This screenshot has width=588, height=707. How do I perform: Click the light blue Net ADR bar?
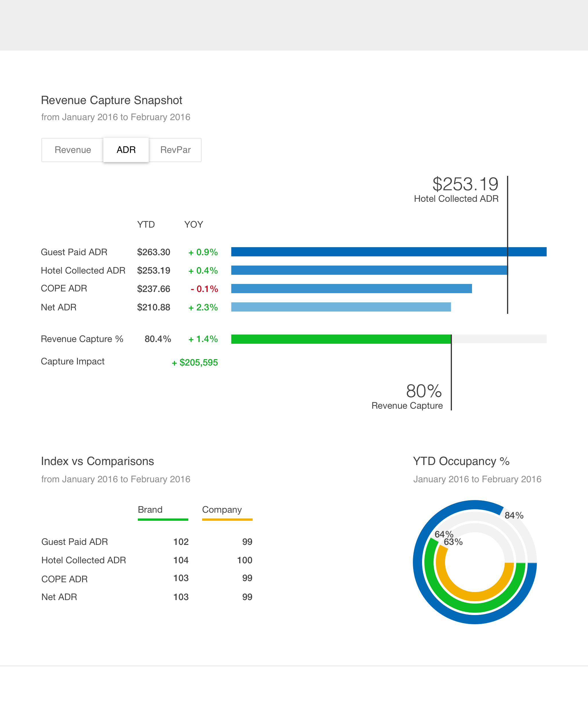[341, 307]
